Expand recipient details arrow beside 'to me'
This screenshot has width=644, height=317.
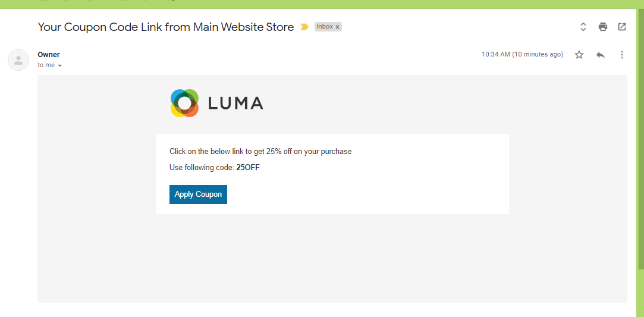[x=60, y=65]
